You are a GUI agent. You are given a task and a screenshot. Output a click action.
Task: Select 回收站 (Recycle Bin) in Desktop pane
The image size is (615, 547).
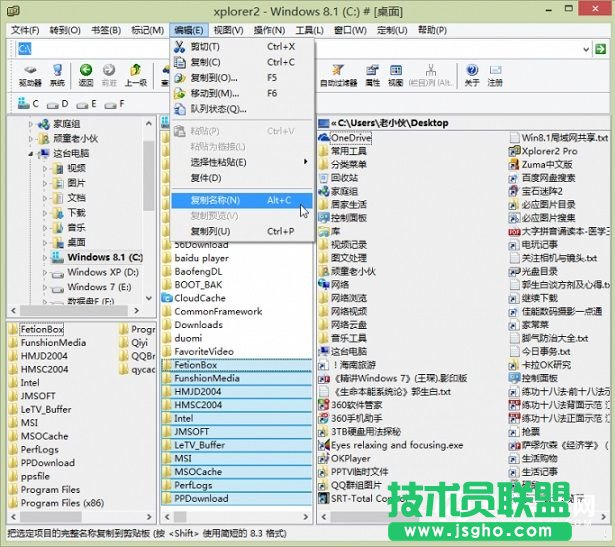338,178
